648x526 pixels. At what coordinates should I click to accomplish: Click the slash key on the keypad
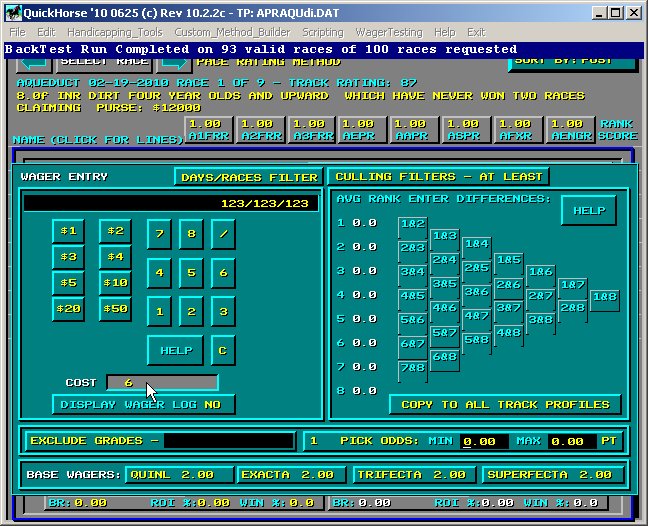click(x=223, y=234)
